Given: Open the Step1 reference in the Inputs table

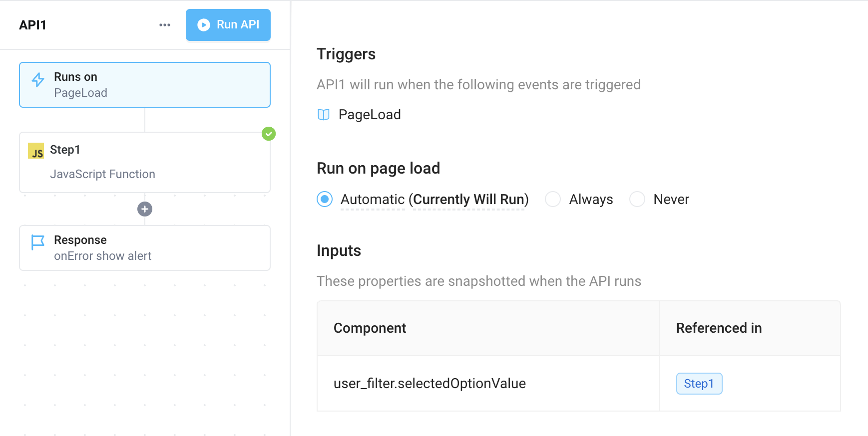Looking at the screenshot, I should pyautogui.click(x=699, y=384).
